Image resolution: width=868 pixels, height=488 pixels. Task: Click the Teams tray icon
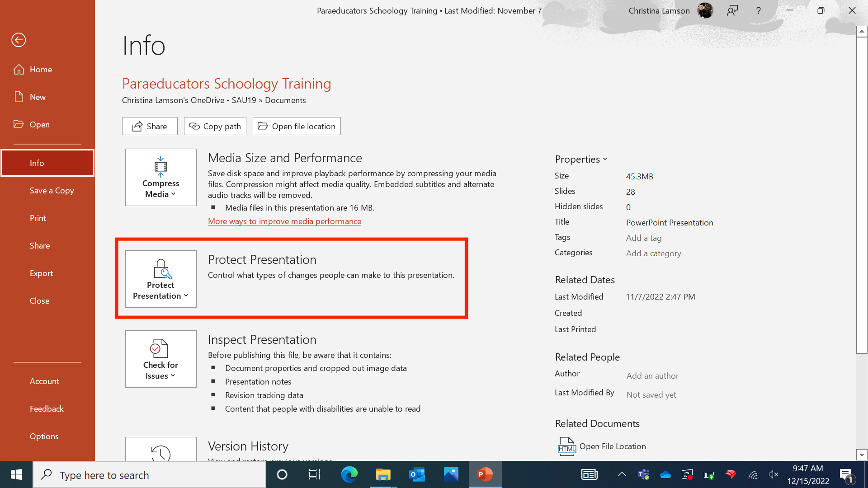point(644,474)
